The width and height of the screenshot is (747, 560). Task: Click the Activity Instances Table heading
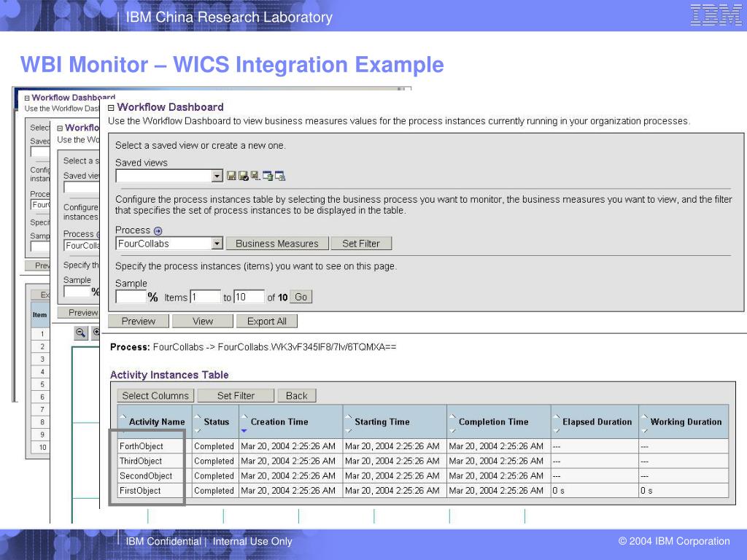169,375
